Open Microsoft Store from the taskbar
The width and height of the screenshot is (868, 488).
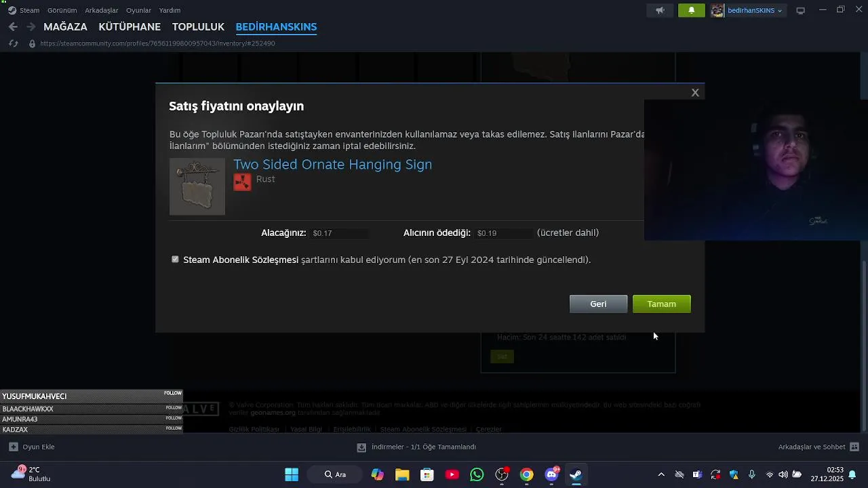(427, 474)
